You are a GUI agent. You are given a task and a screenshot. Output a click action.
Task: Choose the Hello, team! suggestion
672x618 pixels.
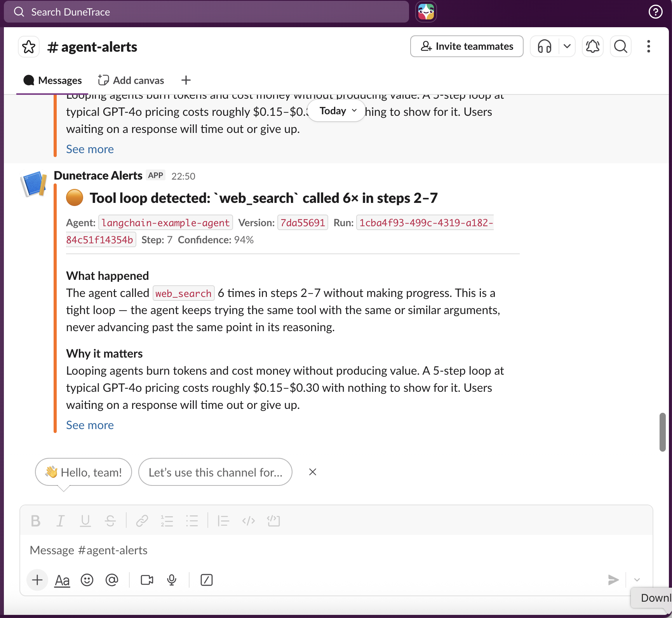pos(84,472)
